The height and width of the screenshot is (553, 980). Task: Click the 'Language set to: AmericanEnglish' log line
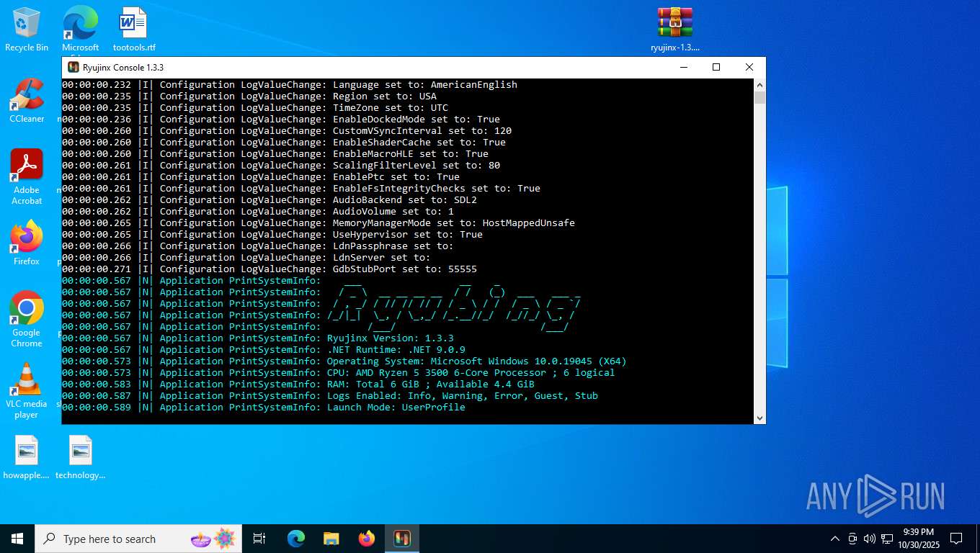tap(290, 85)
